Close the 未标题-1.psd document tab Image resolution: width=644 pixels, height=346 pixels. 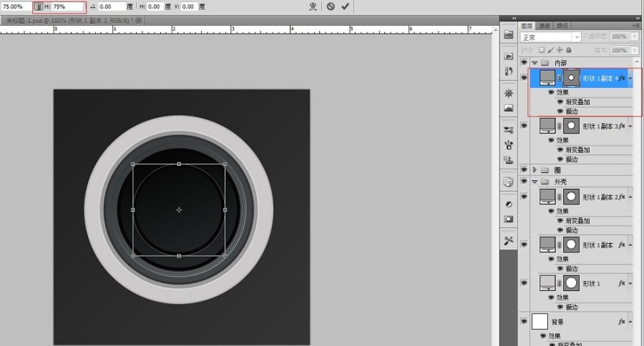pos(139,20)
